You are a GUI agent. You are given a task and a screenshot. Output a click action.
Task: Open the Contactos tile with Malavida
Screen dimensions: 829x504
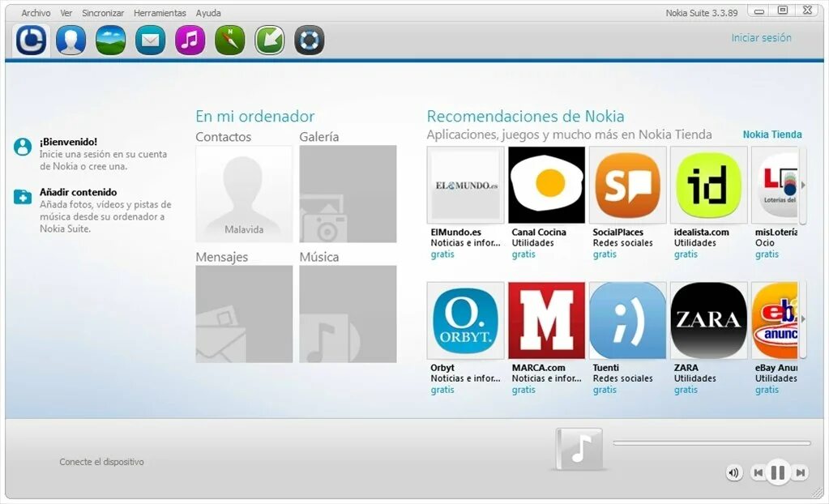point(244,194)
